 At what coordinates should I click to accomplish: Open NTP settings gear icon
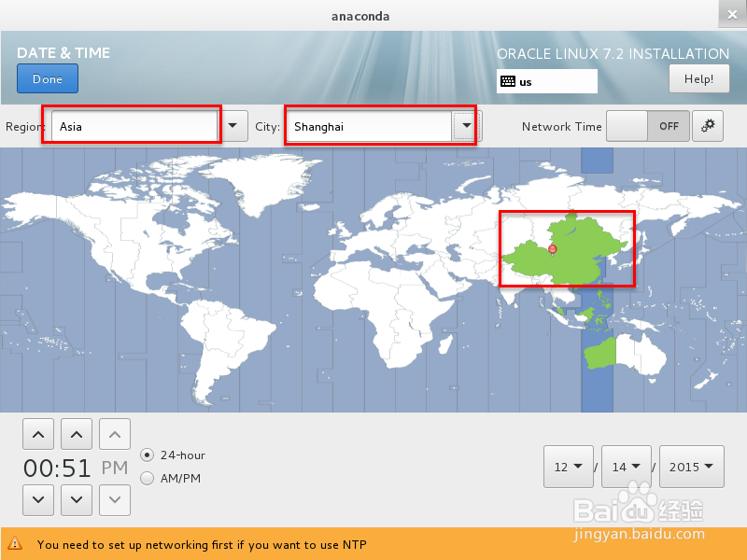pos(708,126)
